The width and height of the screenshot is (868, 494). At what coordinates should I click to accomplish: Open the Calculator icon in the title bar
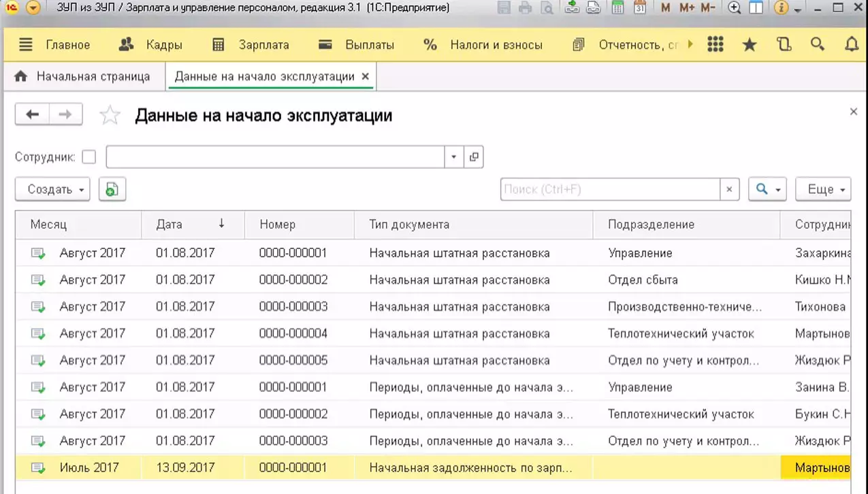pos(617,8)
